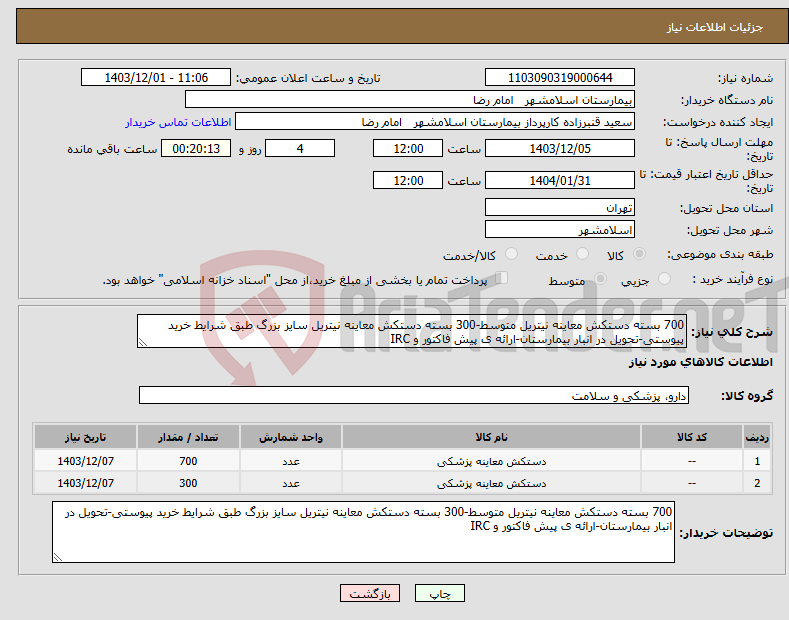The height and width of the screenshot is (620, 789).
Task: Click the اطلاعات کالاهای مورد نیاز section title
Action: pos(700,362)
